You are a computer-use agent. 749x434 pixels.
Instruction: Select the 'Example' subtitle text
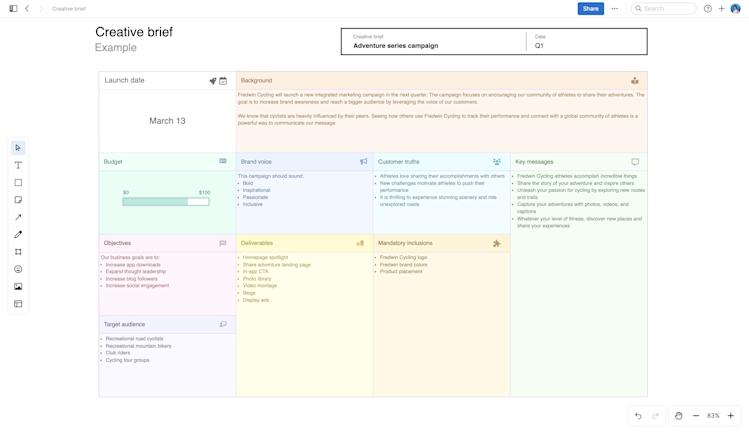[x=116, y=48]
